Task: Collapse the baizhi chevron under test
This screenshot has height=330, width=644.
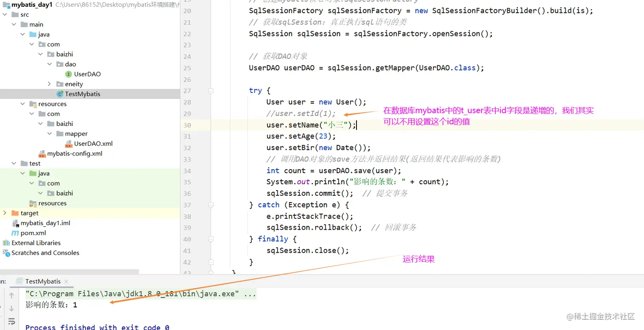Action: click(x=41, y=193)
